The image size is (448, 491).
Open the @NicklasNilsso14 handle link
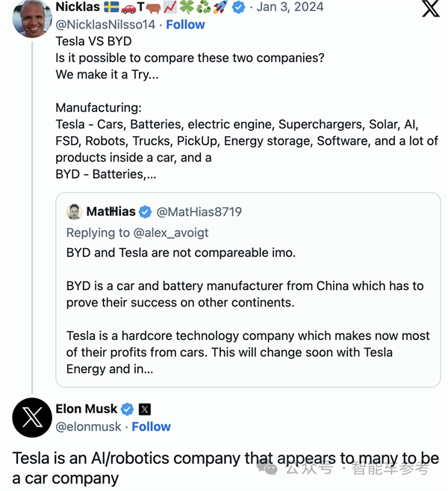pyautogui.click(x=106, y=25)
